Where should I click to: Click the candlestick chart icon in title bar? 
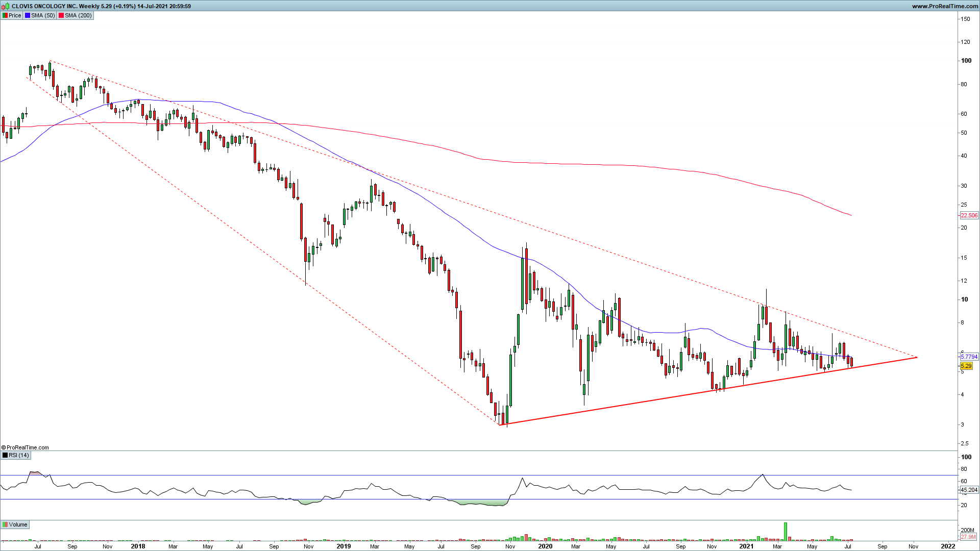click(x=6, y=6)
